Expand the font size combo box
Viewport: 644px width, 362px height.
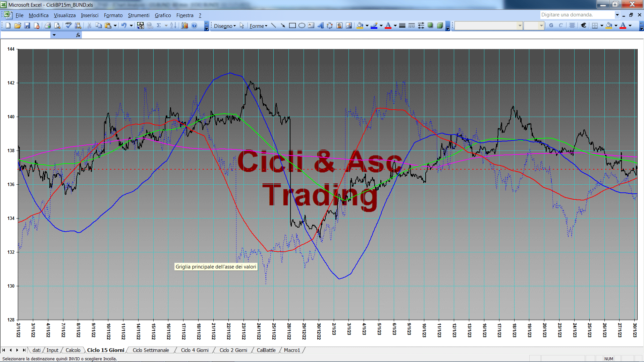pyautogui.click(x=541, y=25)
